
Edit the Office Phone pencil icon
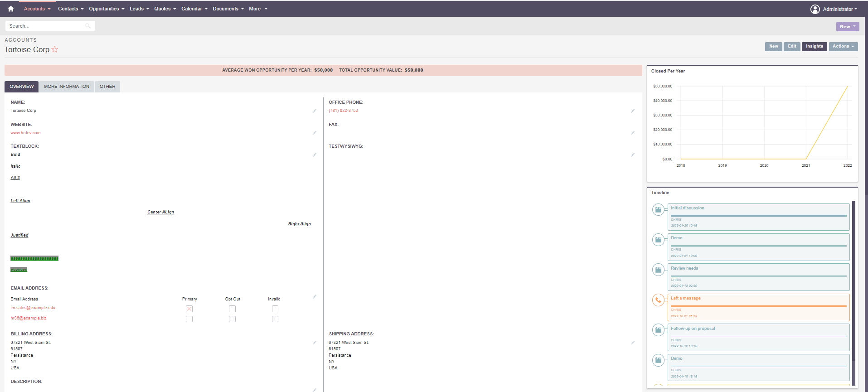pos(633,111)
